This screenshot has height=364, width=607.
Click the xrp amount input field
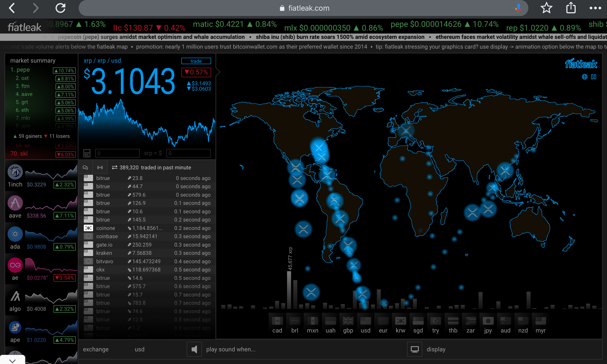(x=117, y=153)
